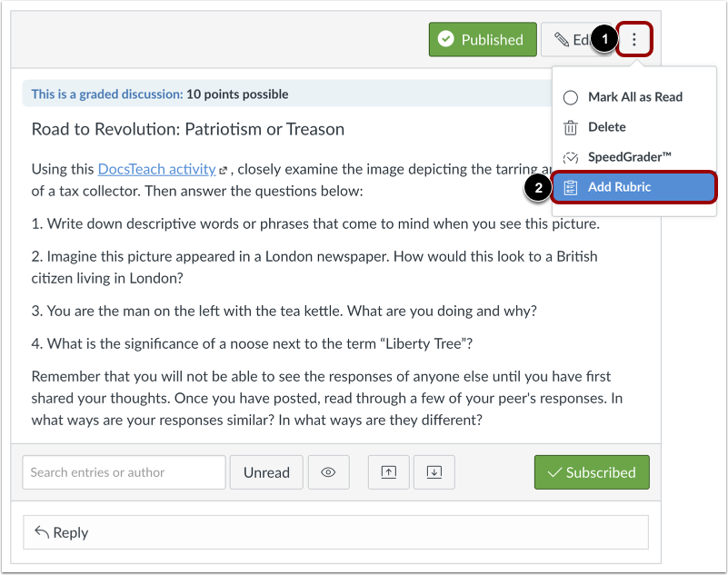The width and height of the screenshot is (728, 575).
Task: Toggle the eye visibility icon
Action: click(328, 472)
